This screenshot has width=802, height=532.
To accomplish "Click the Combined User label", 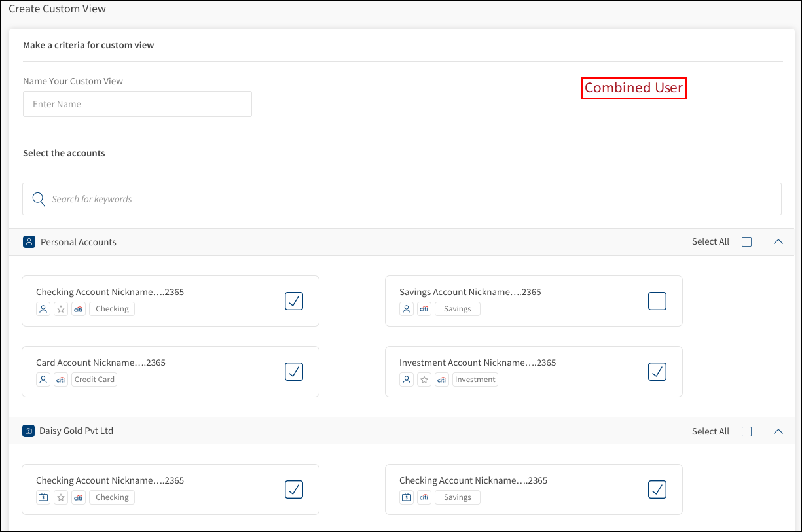I will point(634,88).
